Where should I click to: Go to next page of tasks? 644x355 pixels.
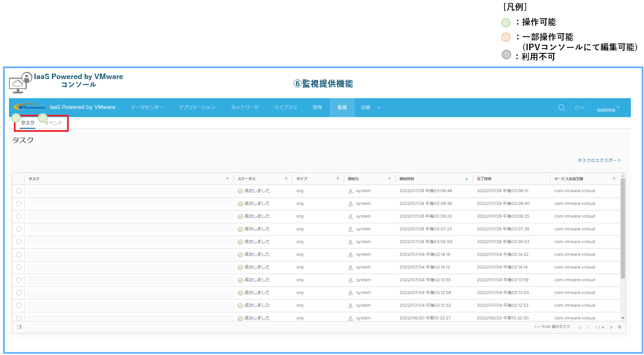tap(611, 327)
